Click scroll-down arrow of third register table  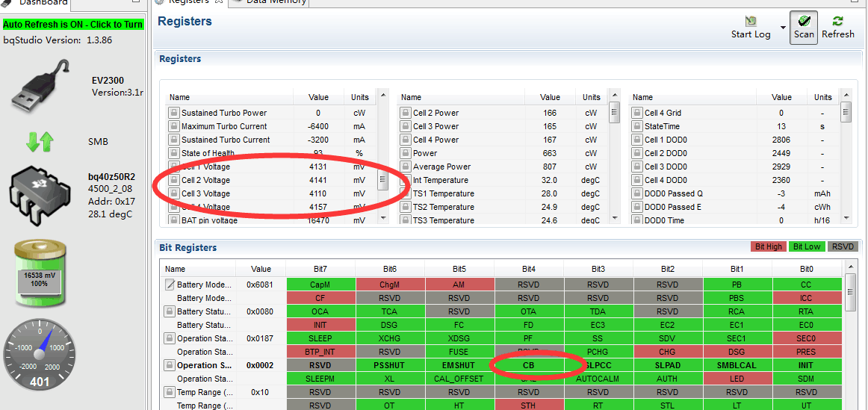[x=845, y=219]
